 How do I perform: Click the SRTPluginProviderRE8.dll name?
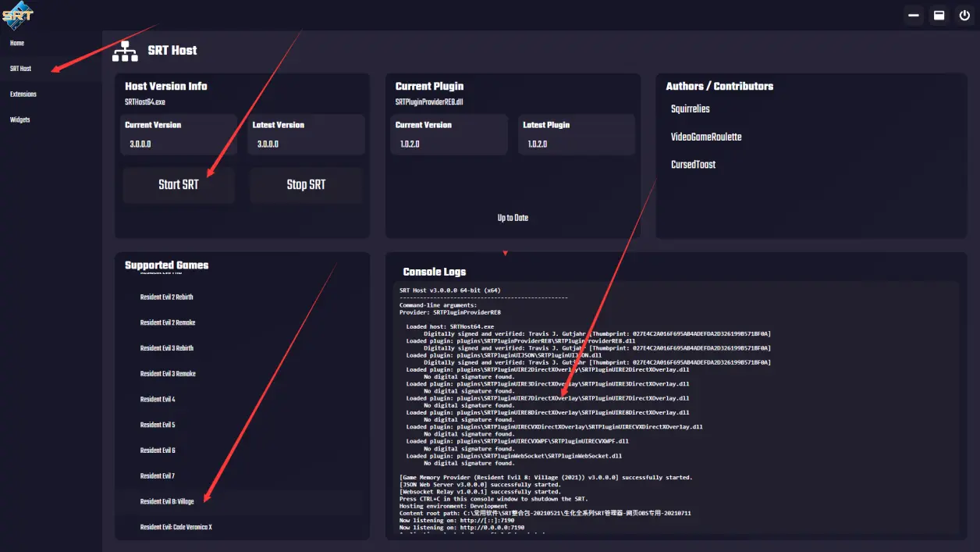pos(429,102)
